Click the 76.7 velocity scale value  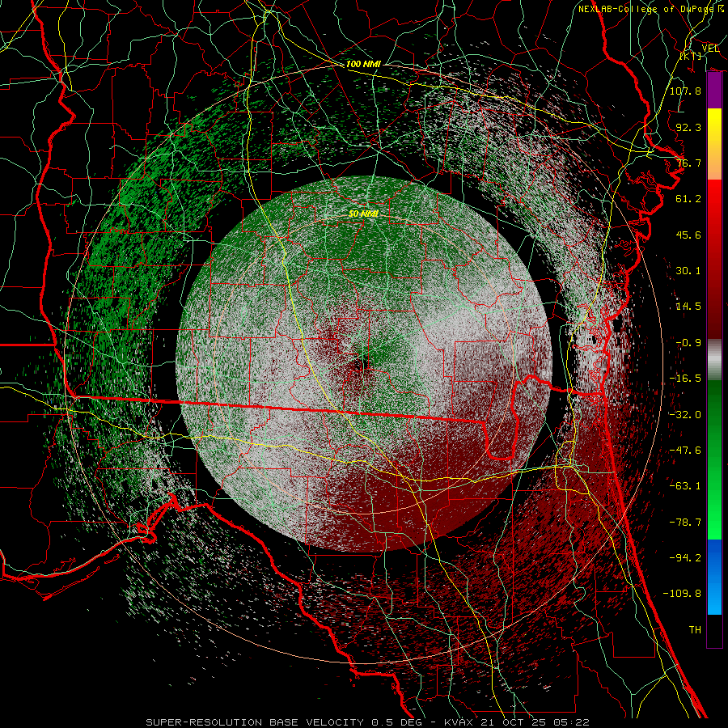688,163
